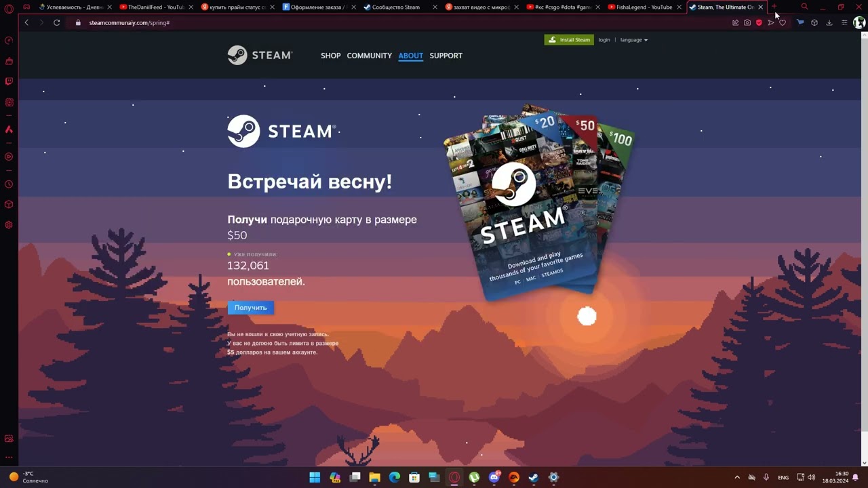868x488 pixels.
Task: Open the extensions cube icon
Action: coord(814,22)
